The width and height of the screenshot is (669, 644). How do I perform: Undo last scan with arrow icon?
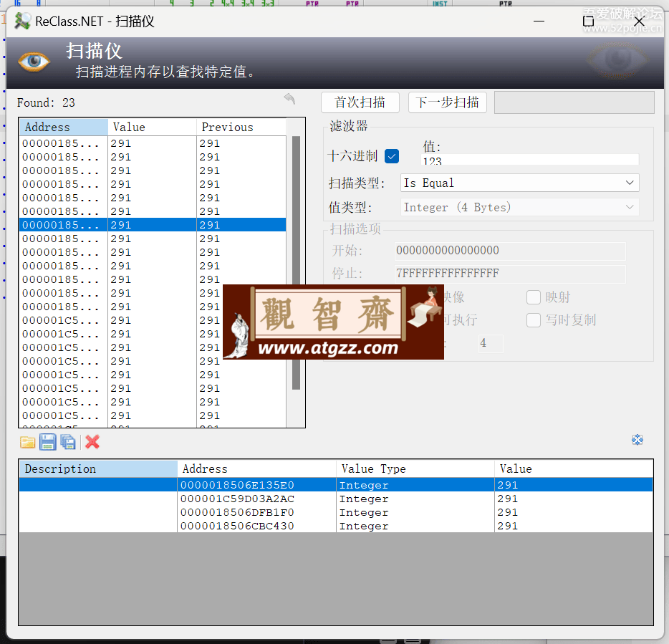(289, 99)
